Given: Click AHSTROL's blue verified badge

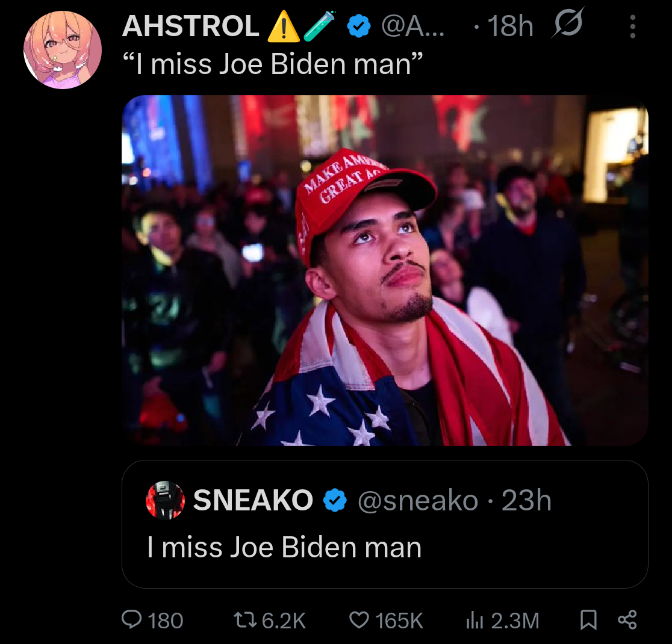Looking at the screenshot, I should click(x=358, y=26).
